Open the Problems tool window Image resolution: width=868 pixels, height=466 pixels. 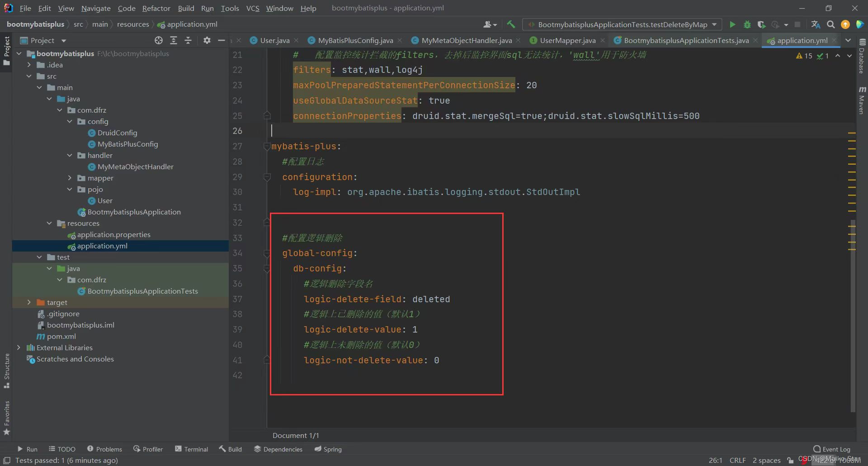(x=104, y=449)
